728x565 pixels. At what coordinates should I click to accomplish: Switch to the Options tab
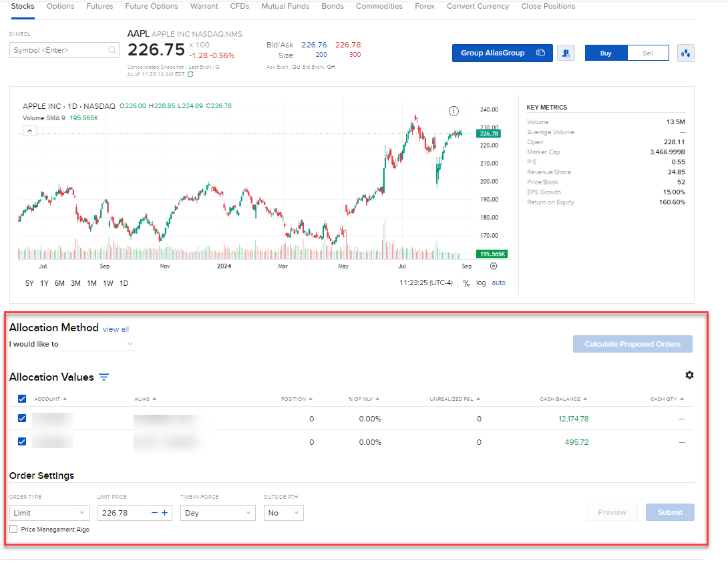pos(61,6)
